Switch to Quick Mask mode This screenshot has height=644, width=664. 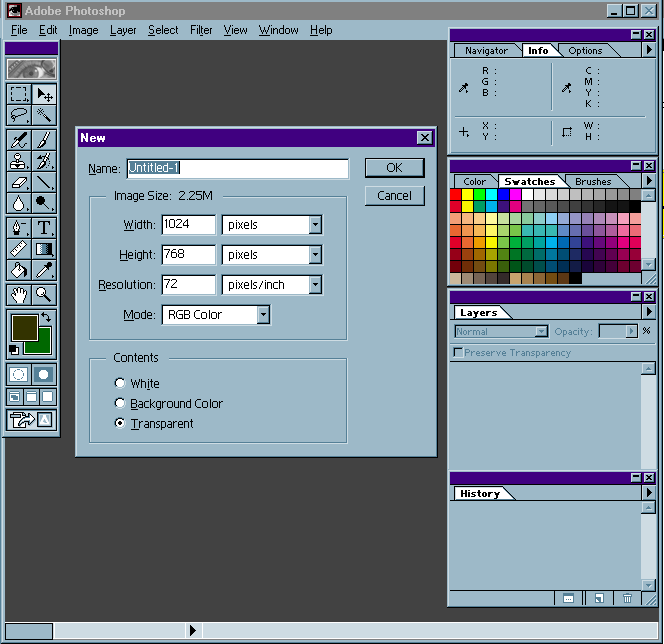44,374
